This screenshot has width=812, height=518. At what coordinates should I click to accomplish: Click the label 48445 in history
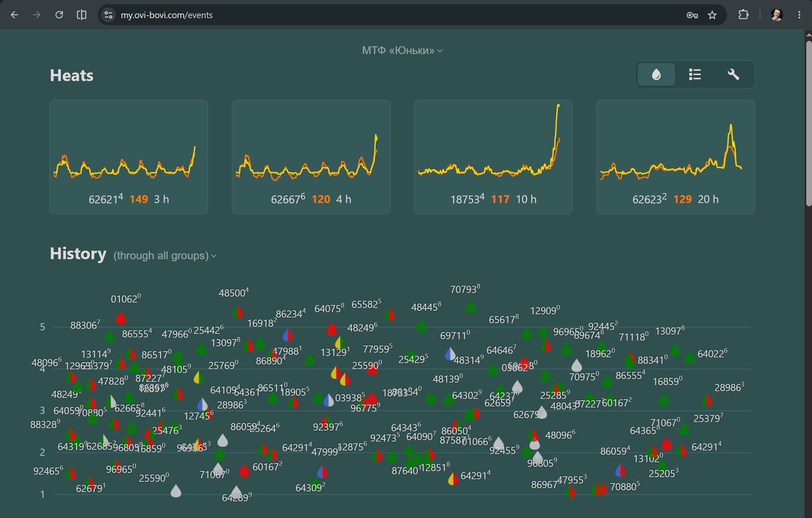click(x=426, y=307)
